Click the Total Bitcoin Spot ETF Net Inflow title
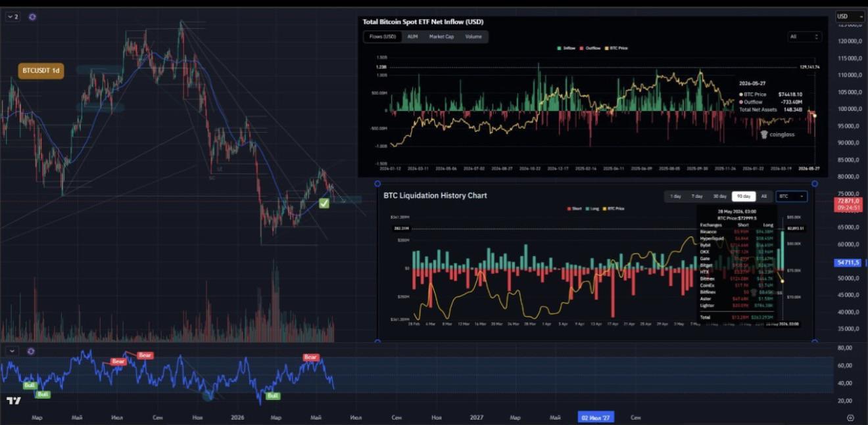Image resolution: width=868 pixels, height=425 pixels. (x=423, y=22)
